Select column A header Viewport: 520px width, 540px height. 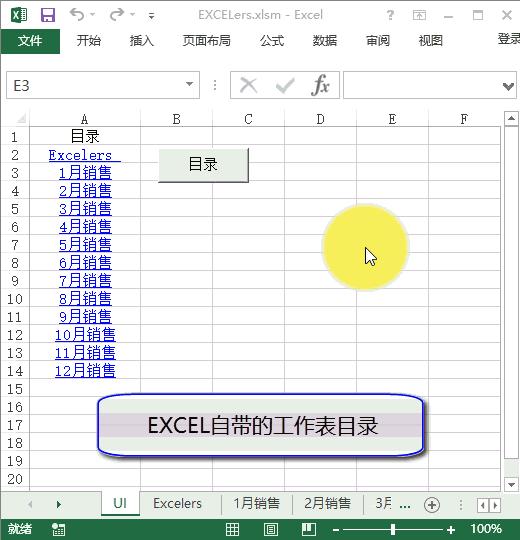[x=85, y=119]
